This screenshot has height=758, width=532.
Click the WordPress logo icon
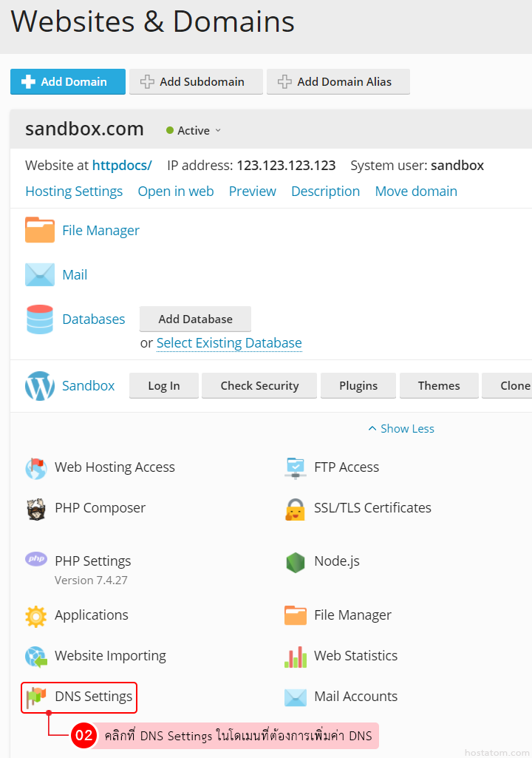point(40,385)
